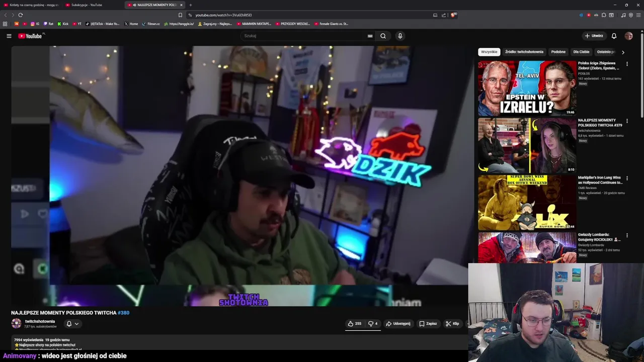Like the video with 255 likes
This screenshot has width=644, height=362.
click(354, 324)
